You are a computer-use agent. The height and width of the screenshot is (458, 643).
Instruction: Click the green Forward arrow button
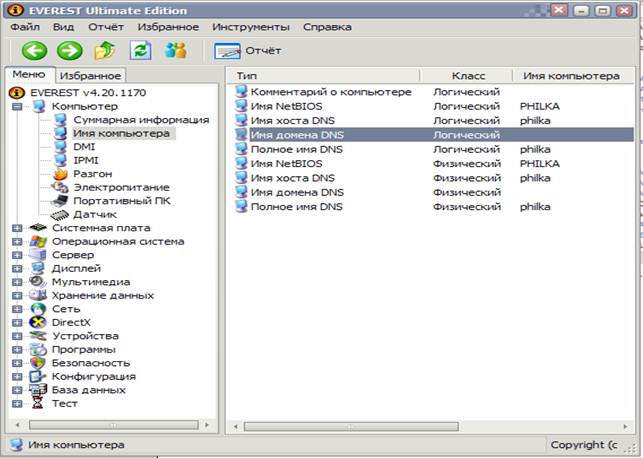tap(69, 51)
